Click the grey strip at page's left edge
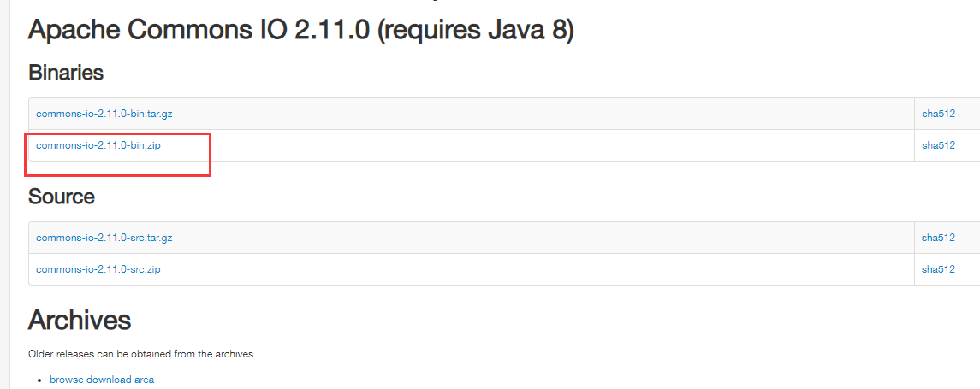Image resolution: width=980 pixels, height=389 pixels. tap(5, 194)
